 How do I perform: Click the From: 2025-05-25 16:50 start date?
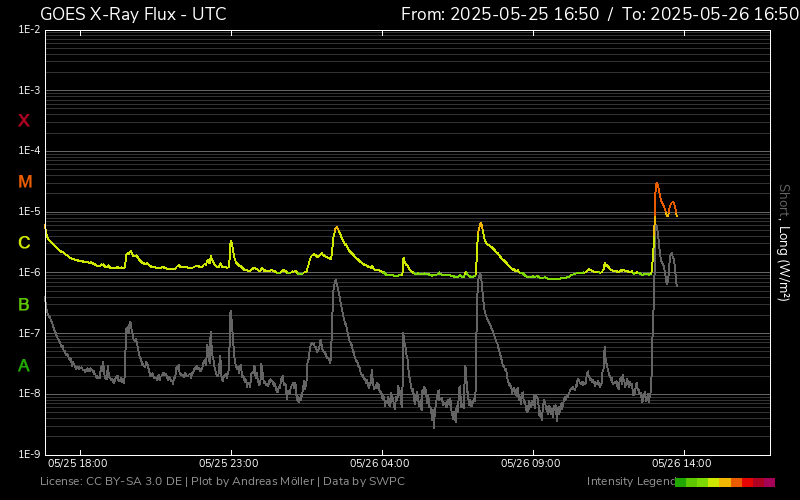click(x=500, y=14)
